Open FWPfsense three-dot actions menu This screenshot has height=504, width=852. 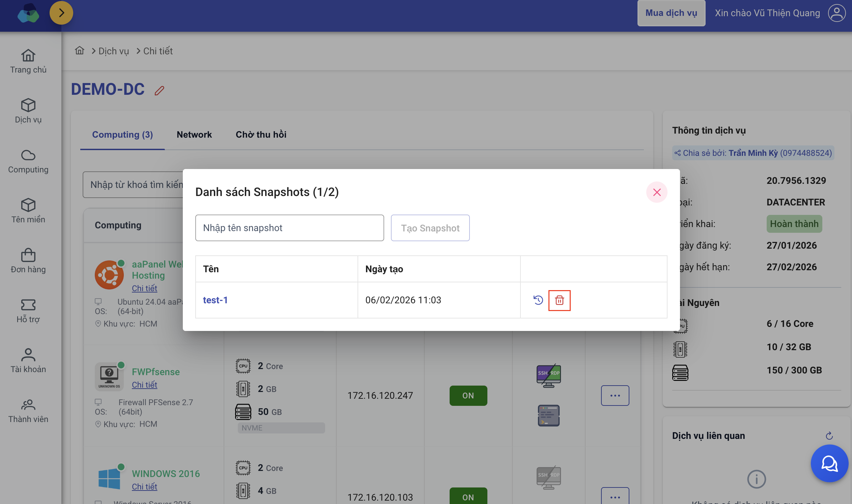(615, 396)
